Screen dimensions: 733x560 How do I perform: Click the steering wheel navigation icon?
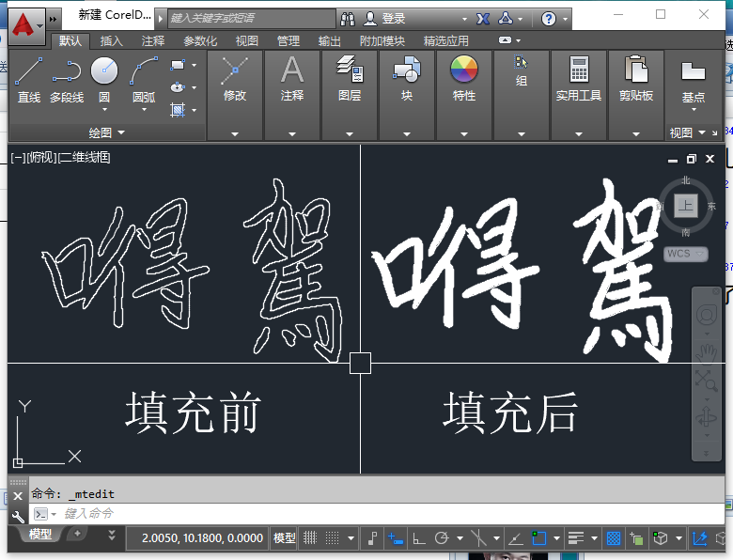[x=707, y=316]
